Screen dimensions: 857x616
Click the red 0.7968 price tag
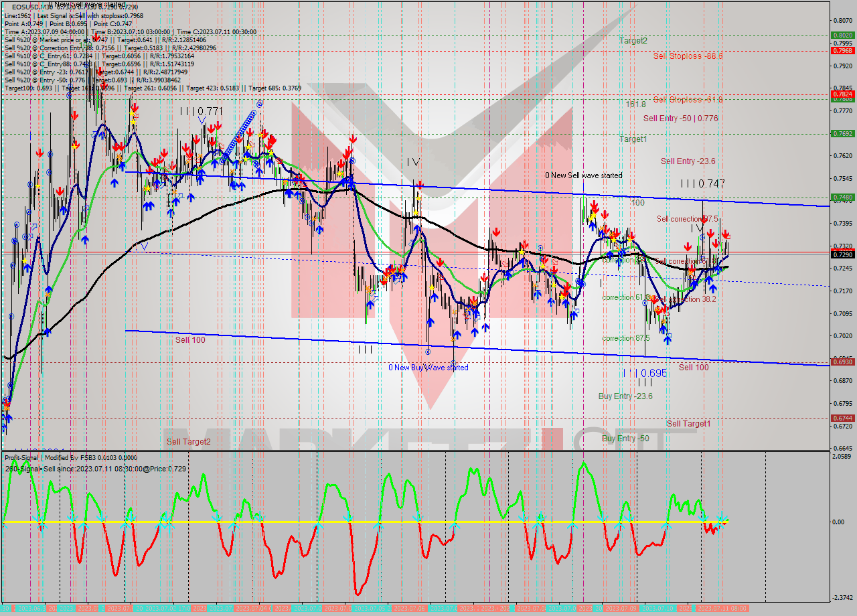coord(842,50)
